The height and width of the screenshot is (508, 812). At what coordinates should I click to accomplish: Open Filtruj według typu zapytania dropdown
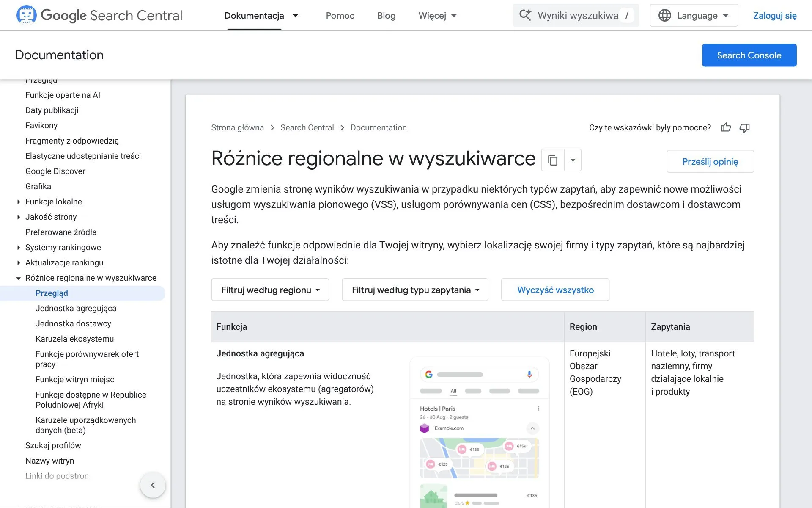[415, 290]
